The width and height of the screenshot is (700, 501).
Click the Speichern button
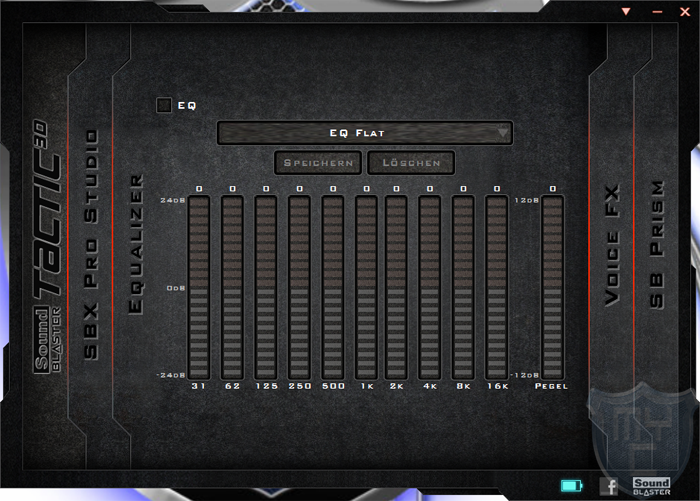click(319, 163)
